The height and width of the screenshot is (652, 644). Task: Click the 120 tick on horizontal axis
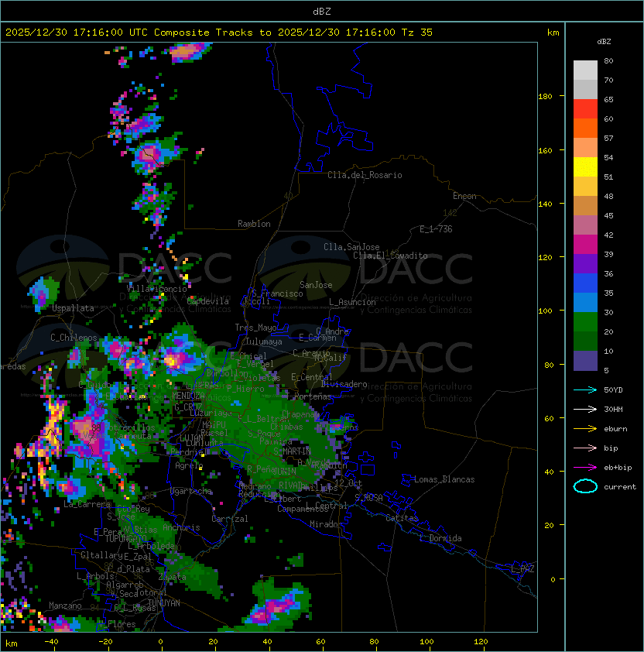coord(481,642)
